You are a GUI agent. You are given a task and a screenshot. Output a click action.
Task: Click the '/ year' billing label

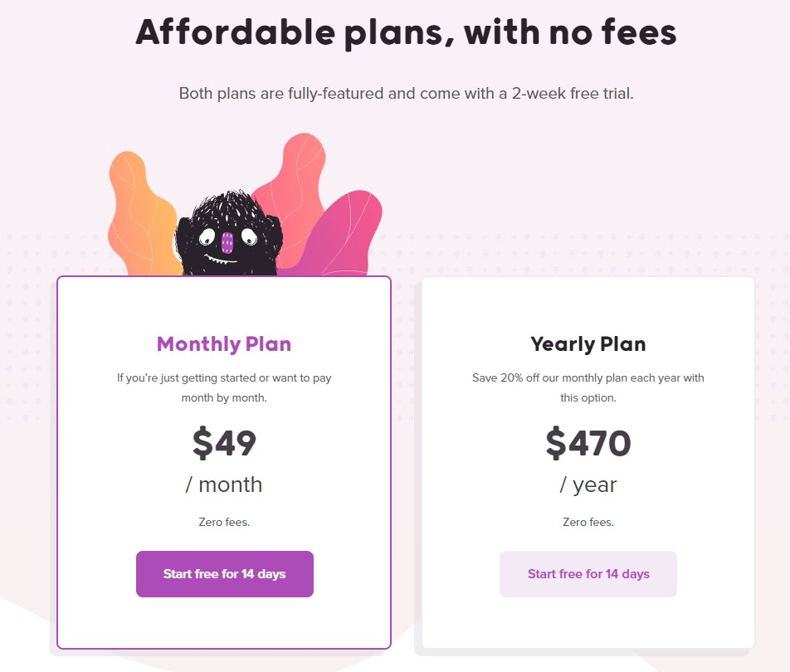pyautogui.click(x=588, y=485)
